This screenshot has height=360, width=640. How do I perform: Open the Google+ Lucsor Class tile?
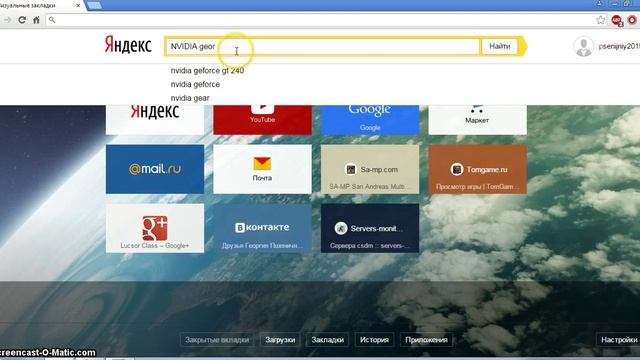pyautogui.click(x=155, y=228)
